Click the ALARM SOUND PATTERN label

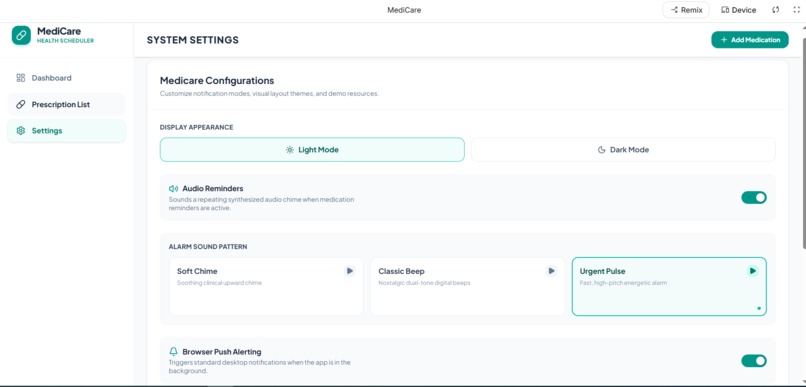coord(208,247)
